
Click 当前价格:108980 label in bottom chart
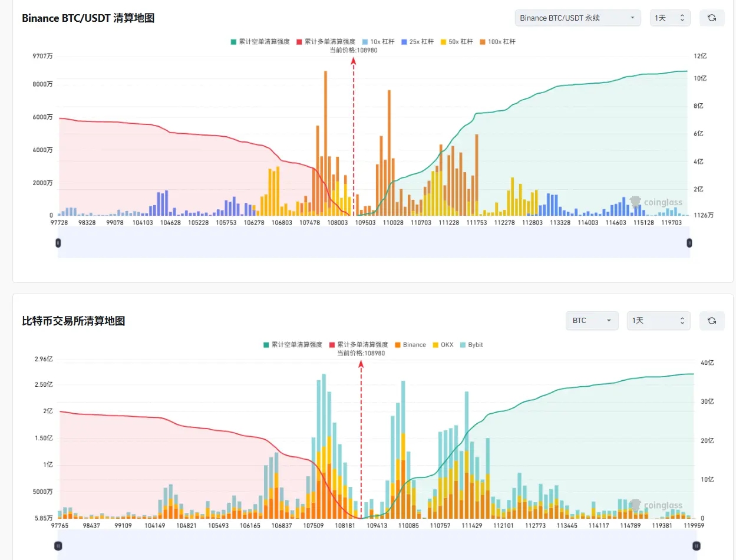coord(361,353)
